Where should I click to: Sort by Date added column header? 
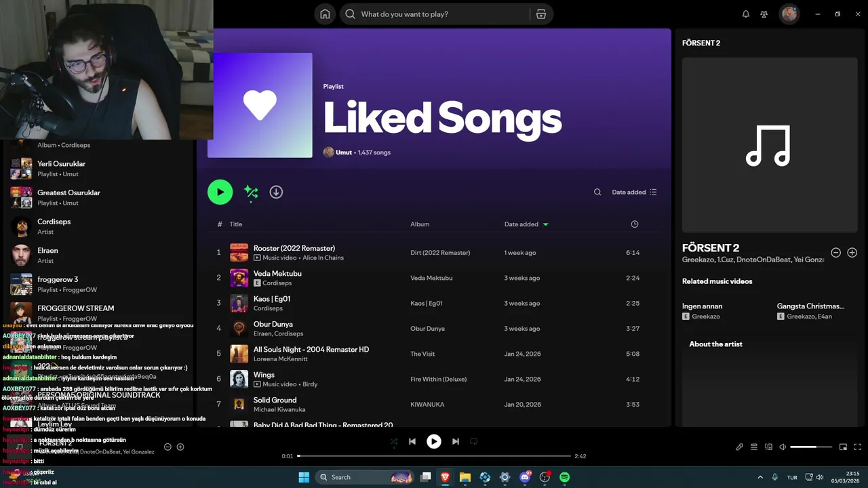tap(526, 224)
